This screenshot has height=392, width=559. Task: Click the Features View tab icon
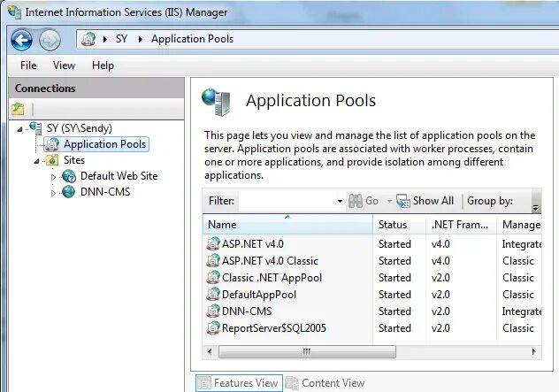click(204, 383)
